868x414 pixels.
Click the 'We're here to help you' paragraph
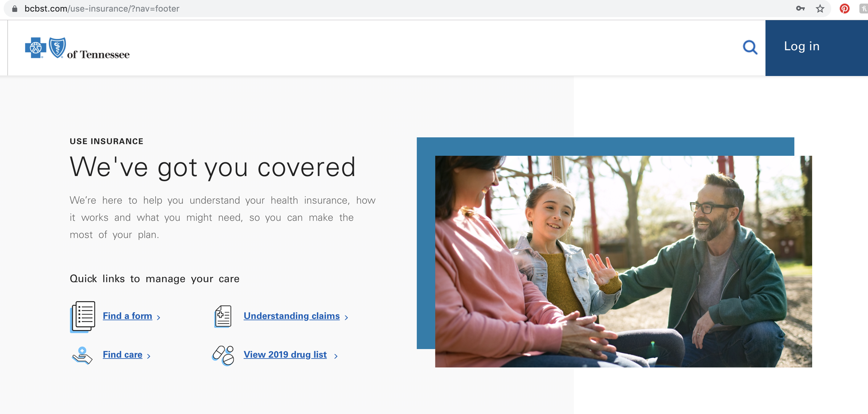(x=223, y=217)
